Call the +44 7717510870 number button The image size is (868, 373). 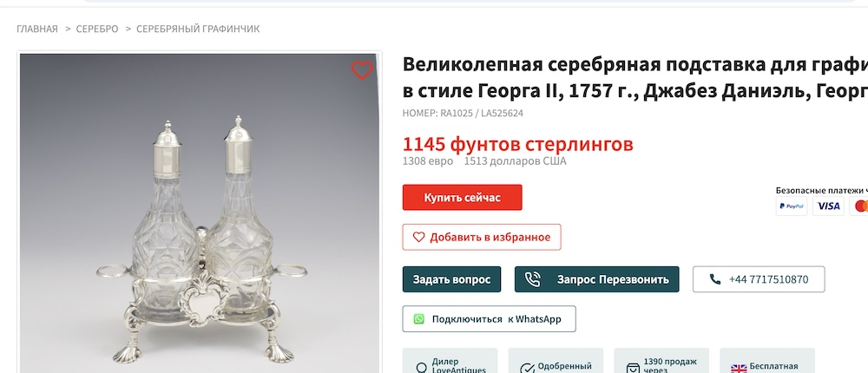[x=759, y=279]
